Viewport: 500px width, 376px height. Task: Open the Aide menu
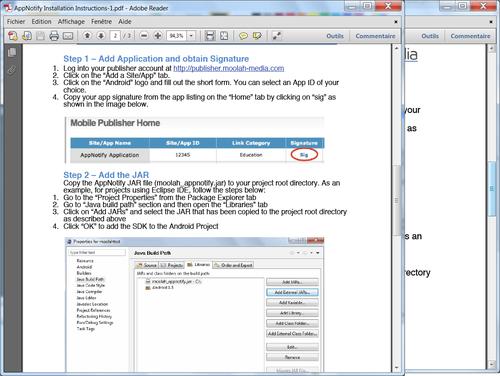click(125, 22)
